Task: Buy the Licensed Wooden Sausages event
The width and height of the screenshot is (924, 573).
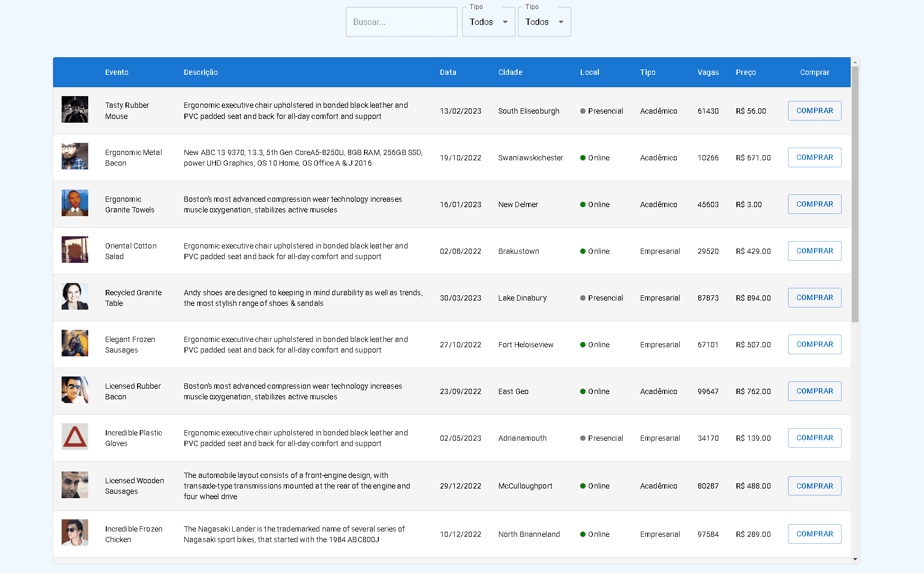Action: tap(815, 486)
